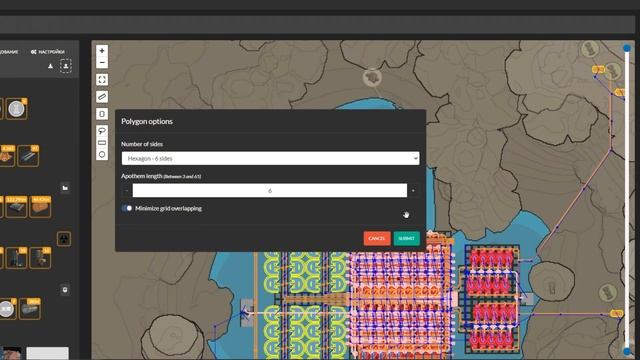Select the circle selection tool
The width and height of the screenshot is (640, 360).
(102, 154)
